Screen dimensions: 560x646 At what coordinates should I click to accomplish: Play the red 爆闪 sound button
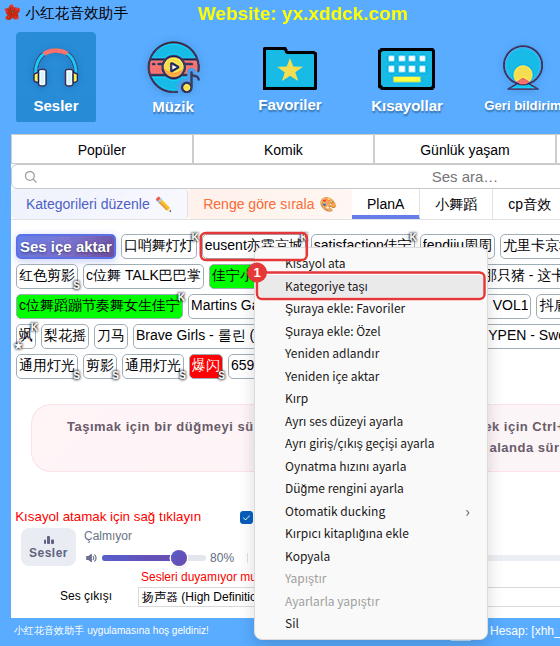206,366
